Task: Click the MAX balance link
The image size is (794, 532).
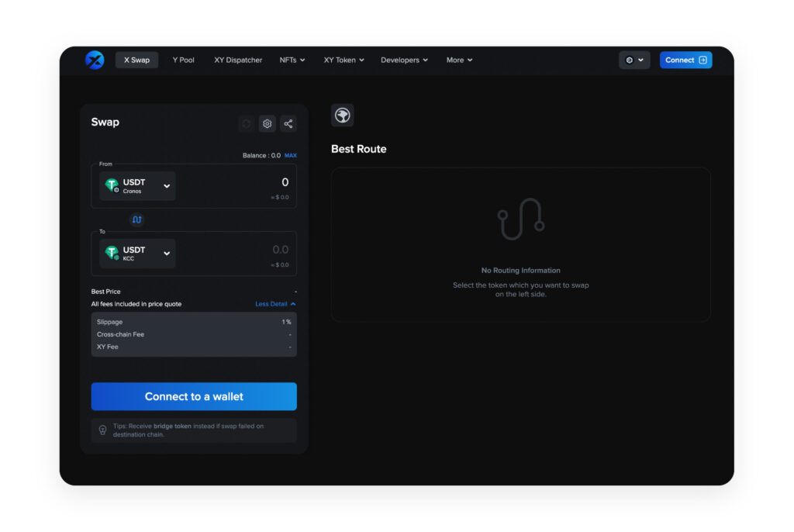Action: tap(291, 156)
